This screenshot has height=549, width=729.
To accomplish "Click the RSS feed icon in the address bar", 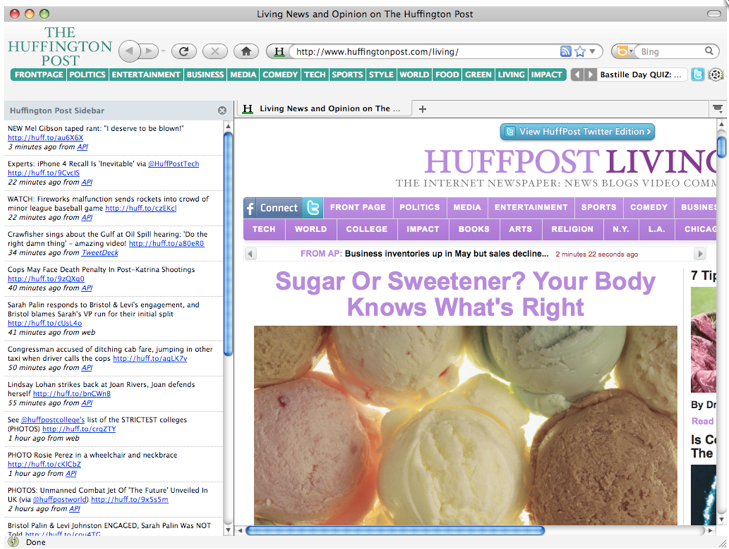I will pos(565,52).
